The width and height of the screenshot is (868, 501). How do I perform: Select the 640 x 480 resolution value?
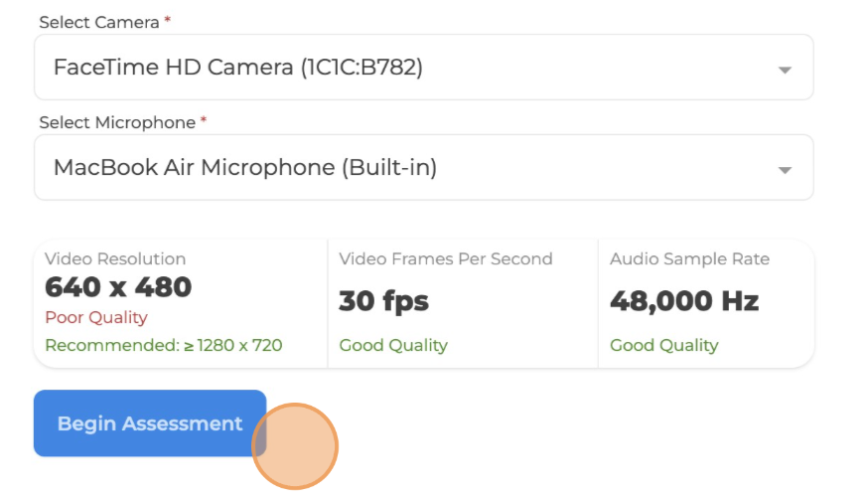pyautogui.click(x=118, y=287)
